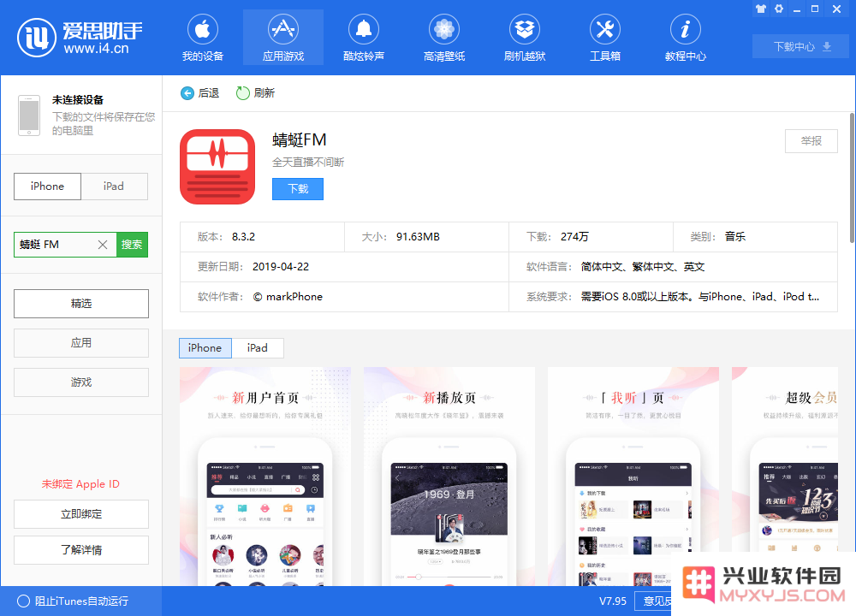Click the category value 音乐
This screenshot has height=616, width=856.
coord(734,237)
